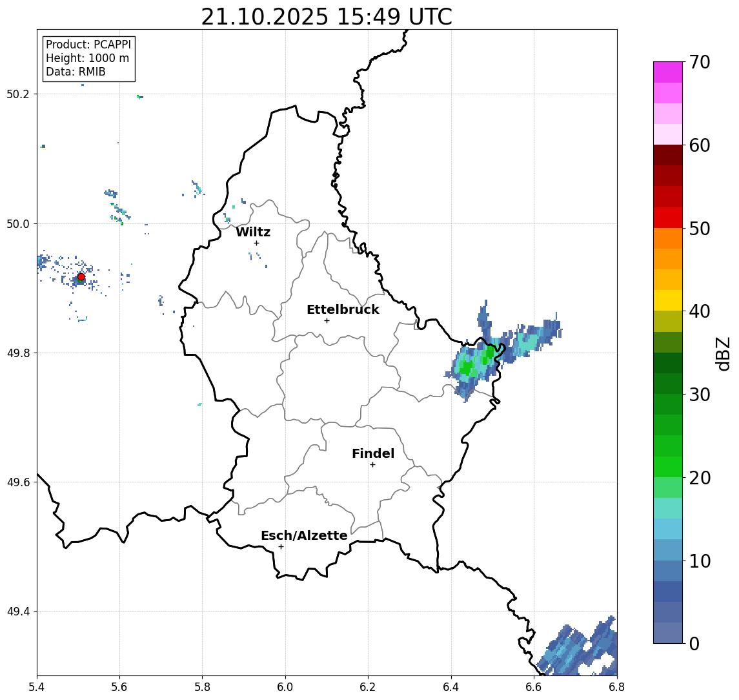The height and width of the screenshot is (700, 739).
Task: Click the longitude tick label '6.0'
Action: click(285, 687)
